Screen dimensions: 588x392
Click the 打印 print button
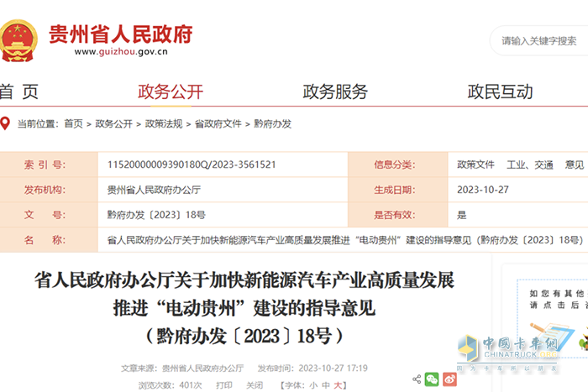coord(223,384)
